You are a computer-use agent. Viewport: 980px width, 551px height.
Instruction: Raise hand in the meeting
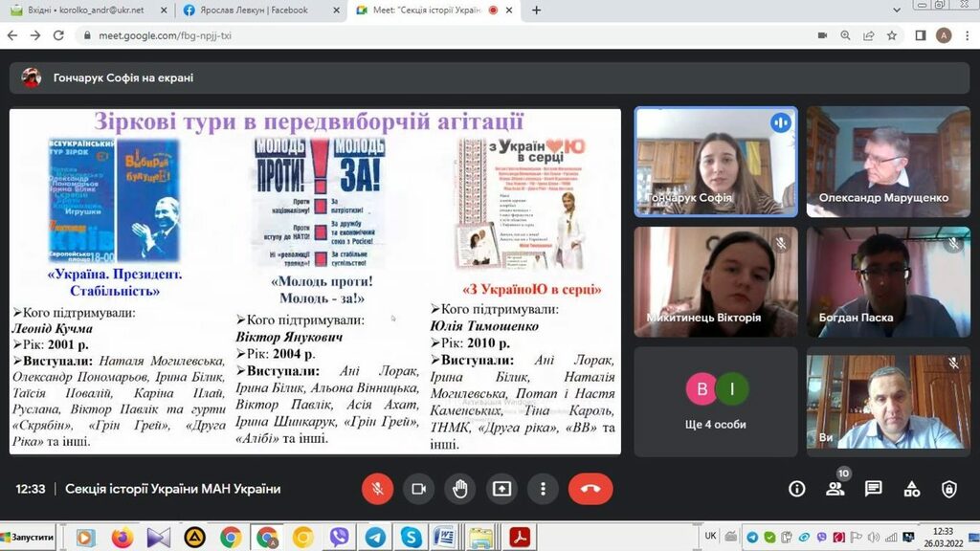(x=459, y=489)
